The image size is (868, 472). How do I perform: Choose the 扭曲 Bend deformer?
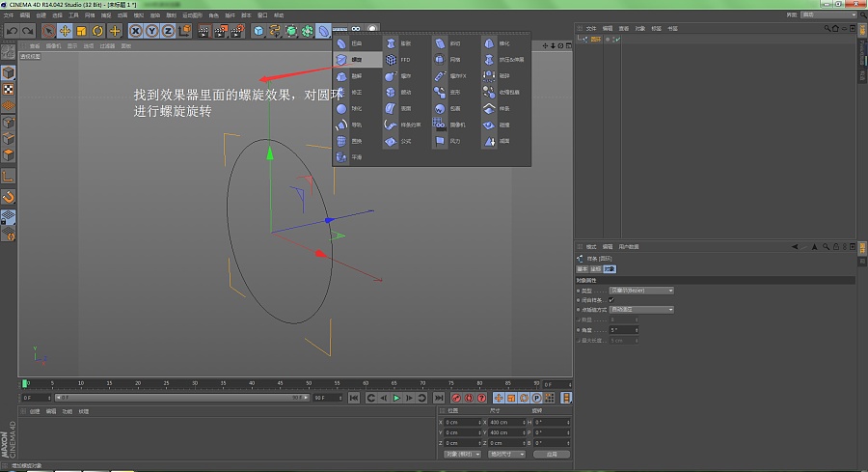357,43
